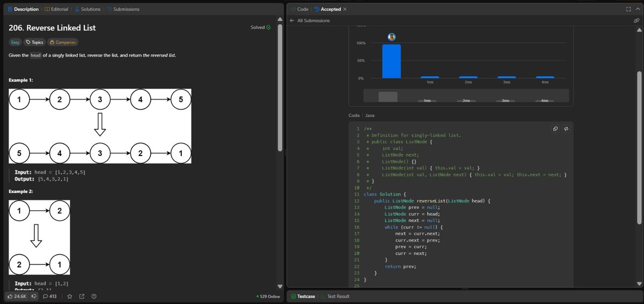Open the Testcase tab
The width and height of the screenshot is (644, 304).
coord(303,296)
